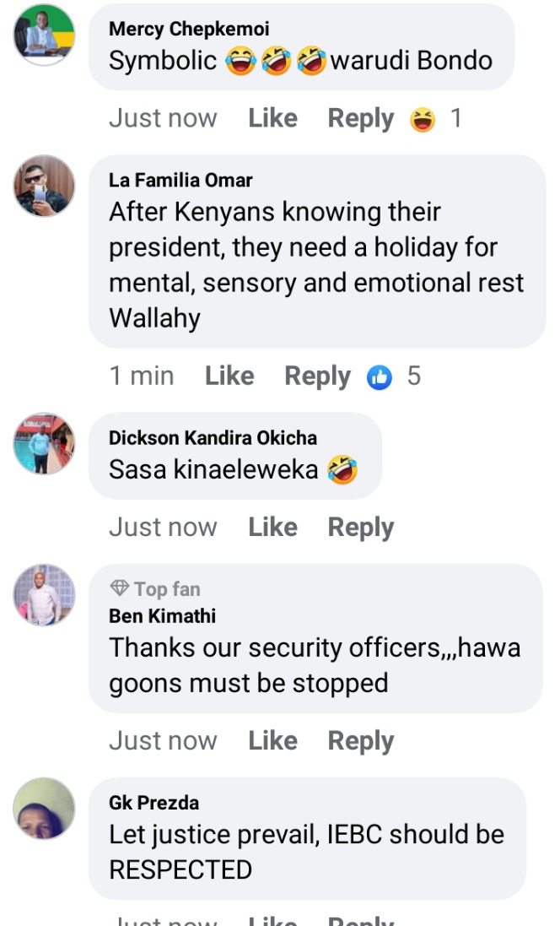Reply to Dickson Kandira Okicha's comment
The image size is (560, 926).
(361, 528)
